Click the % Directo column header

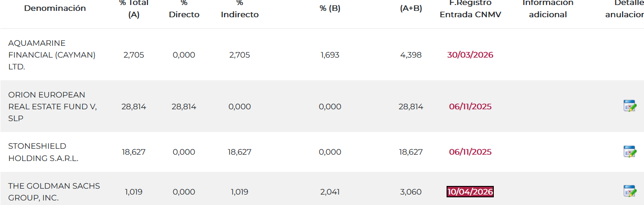[x=184, y=9]
